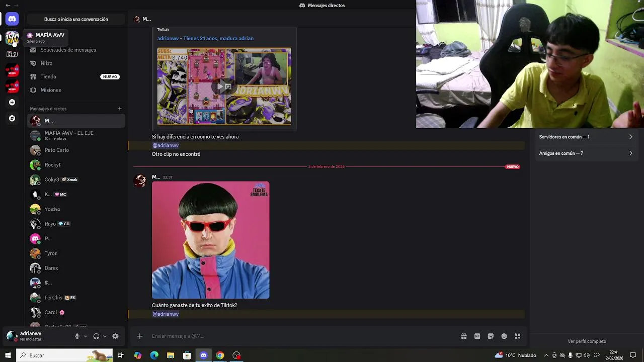Open the Discover servers compass icon
Screen dimensions: 644x362
pyautogui.click(x=12, y=118)
